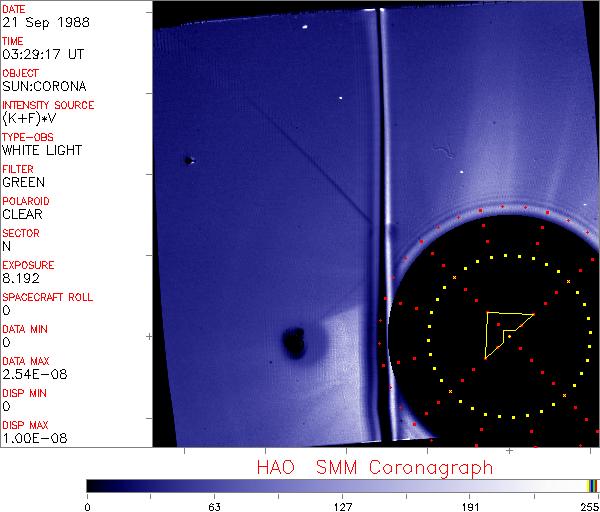Click the small dark spot in the upper left of the image

pyautogui.click(x=188, y=159)
